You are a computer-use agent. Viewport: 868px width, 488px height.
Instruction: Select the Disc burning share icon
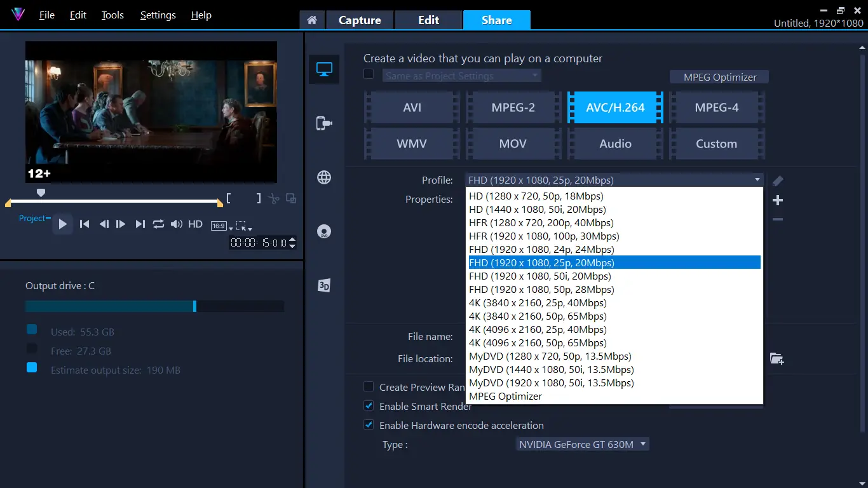pyautogui.click(x=324, y=231)
